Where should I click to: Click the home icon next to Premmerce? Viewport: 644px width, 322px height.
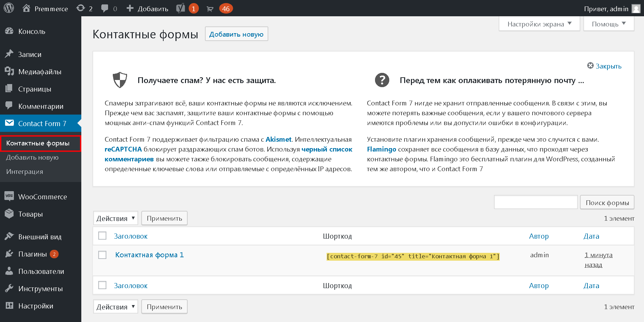[26, 8]
